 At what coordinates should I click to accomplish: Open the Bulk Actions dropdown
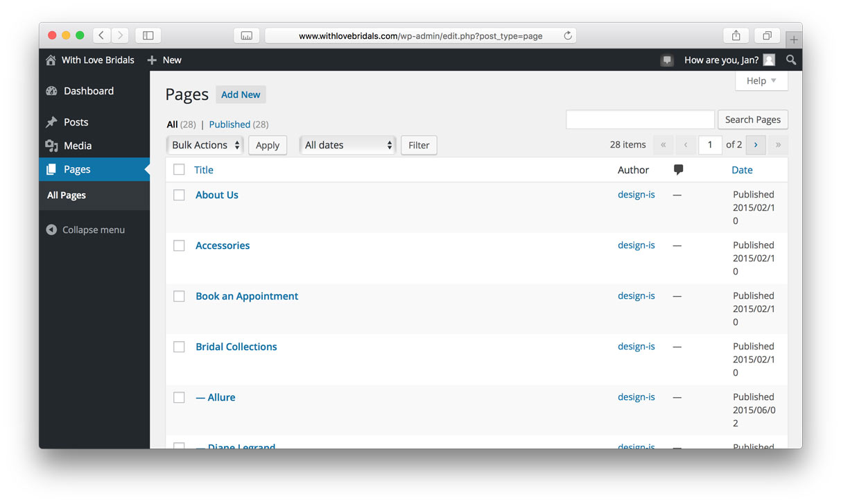[x=205, y=145]
